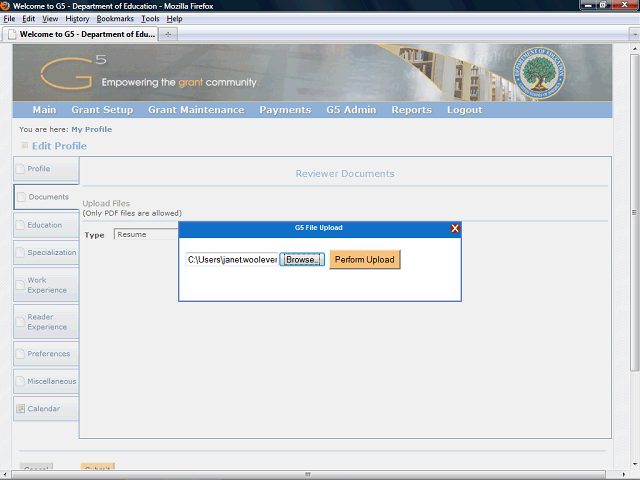Viewport: 640px width, 480px height.
Task: Click Logout in the navigation bar
Action: click(x=464, y=110)
